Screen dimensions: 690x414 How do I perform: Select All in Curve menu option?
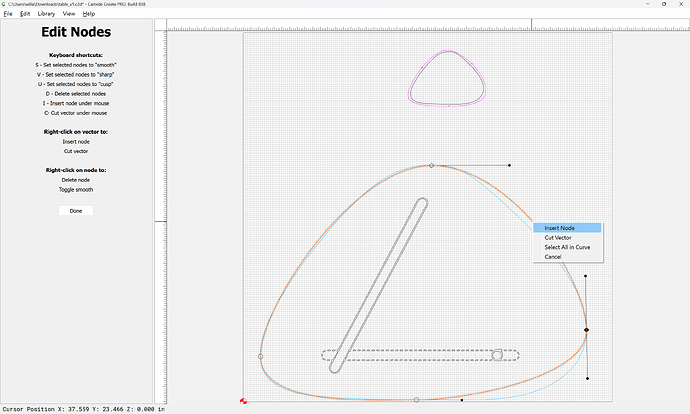coord(566,247)
